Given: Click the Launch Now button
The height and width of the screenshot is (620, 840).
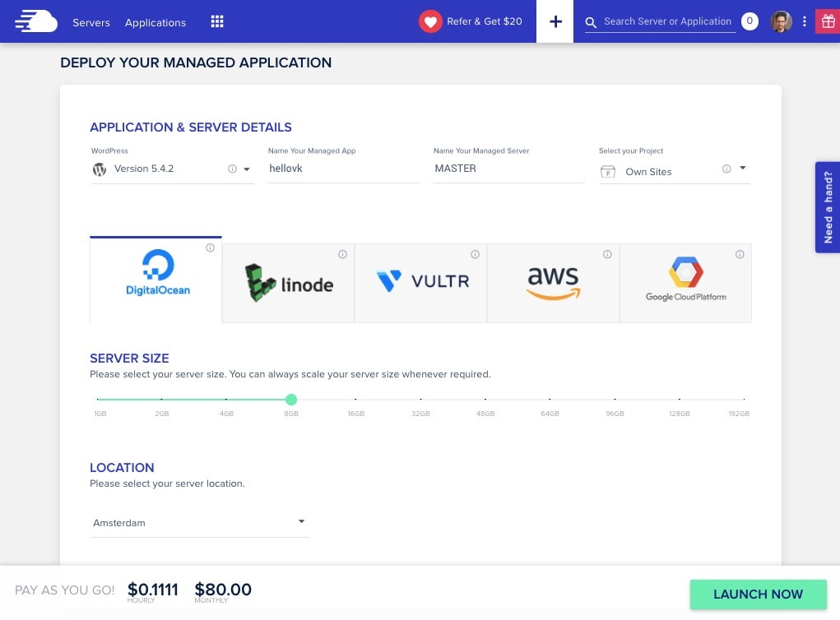Looking at the screenshot, I should (x=758, y=595).
